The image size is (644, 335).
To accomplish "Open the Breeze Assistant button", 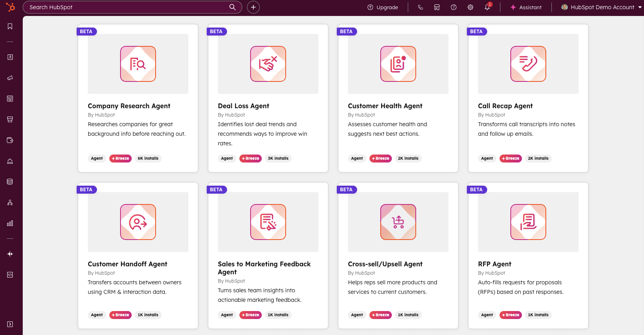I will (x=526, y=7).
